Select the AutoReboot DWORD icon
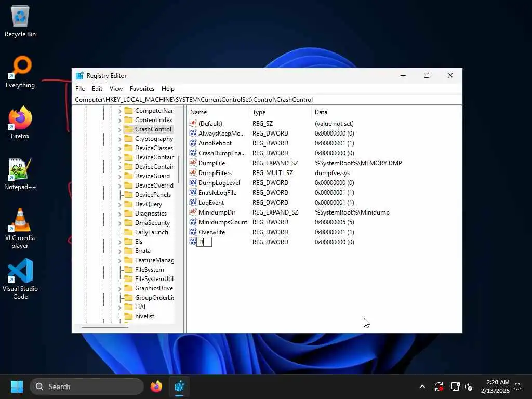 (193, 143)
